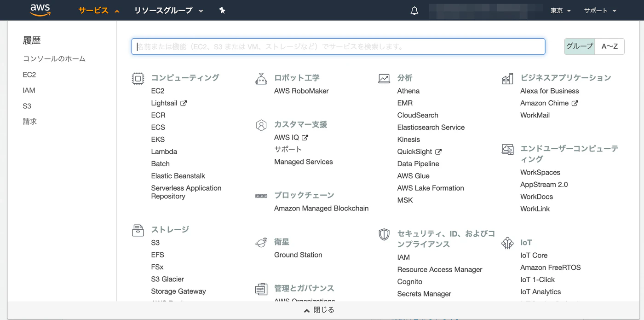
Task: Open 請求 from the history list
Action: click(x=30, y=122)
